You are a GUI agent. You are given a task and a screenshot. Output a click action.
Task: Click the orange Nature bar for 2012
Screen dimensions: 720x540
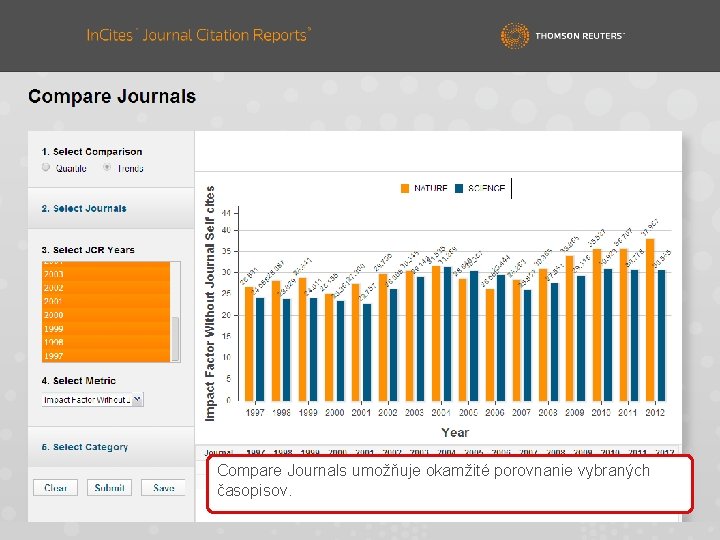coord(650,320)
